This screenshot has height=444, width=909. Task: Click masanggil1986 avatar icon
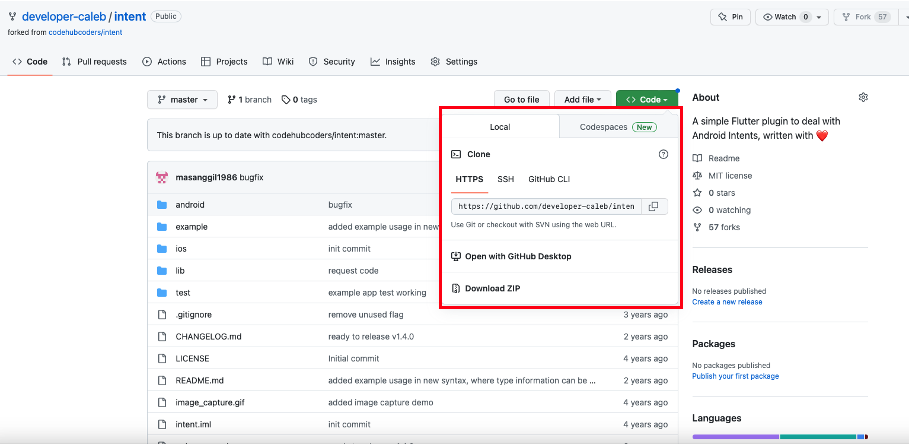coord(162,177)
